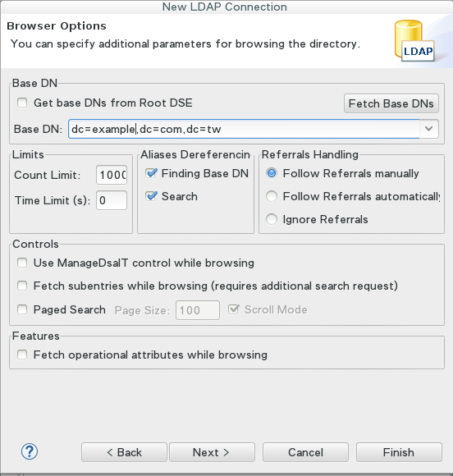453x476 pixels.
Task: Enable Fetch operational attributes while browsing
Action: pyautogui.click(x=22, y=355)
